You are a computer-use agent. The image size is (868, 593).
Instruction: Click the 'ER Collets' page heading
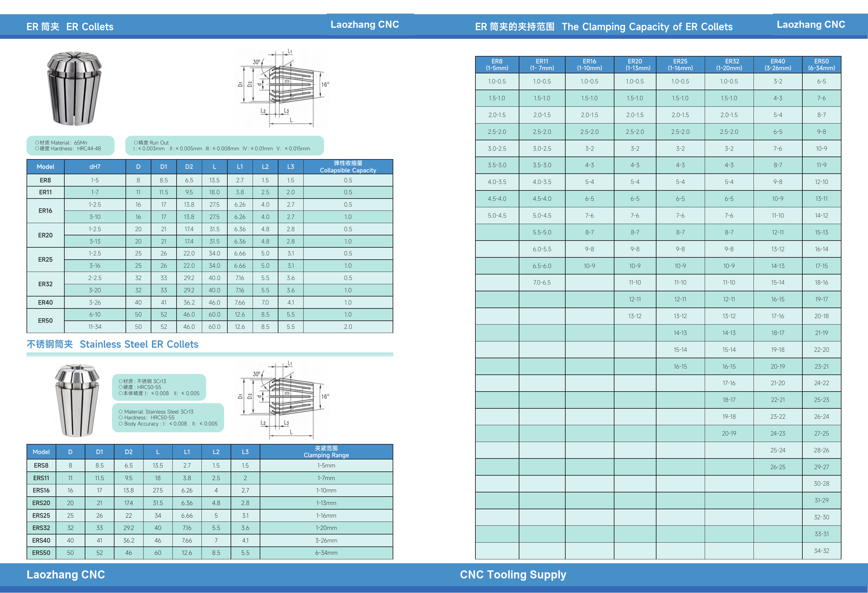click(x=70, y=27)
